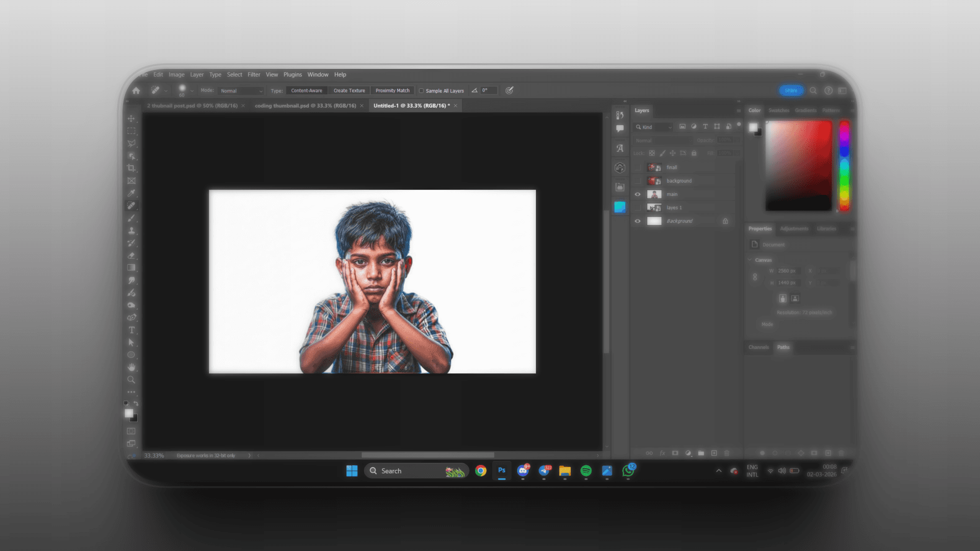Click the color picker field
This screenshot has height=551, width=980.
(798, 165)
